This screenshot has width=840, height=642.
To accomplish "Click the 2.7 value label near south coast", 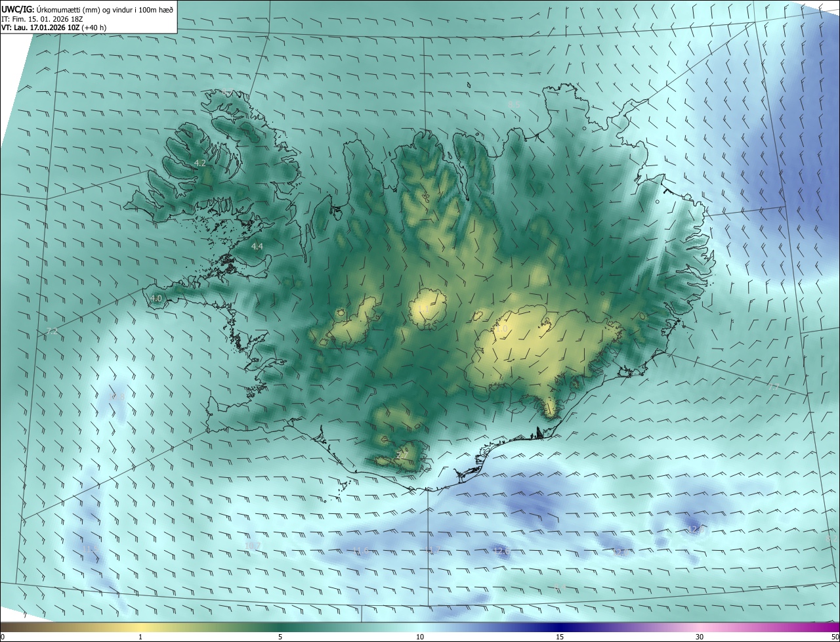I will (402, 454).
